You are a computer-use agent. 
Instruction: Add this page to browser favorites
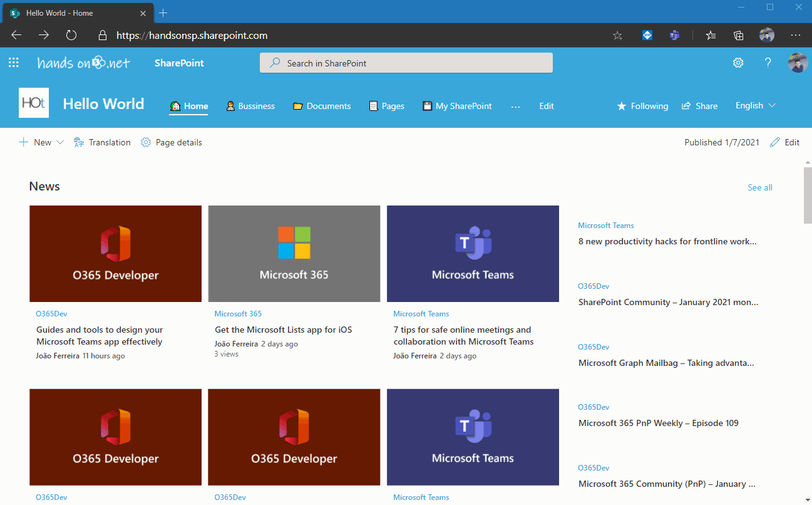click(x=617, y=35)
